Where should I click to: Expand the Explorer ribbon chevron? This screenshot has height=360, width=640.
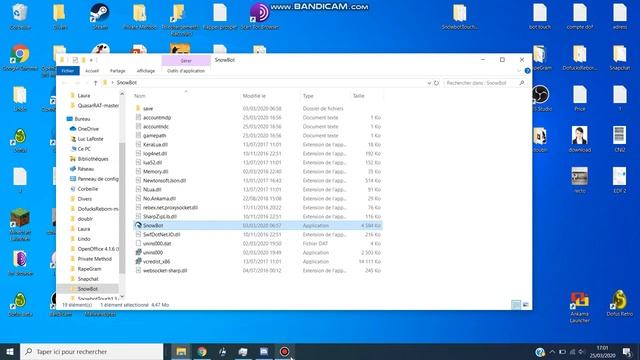tap(519, 71)
